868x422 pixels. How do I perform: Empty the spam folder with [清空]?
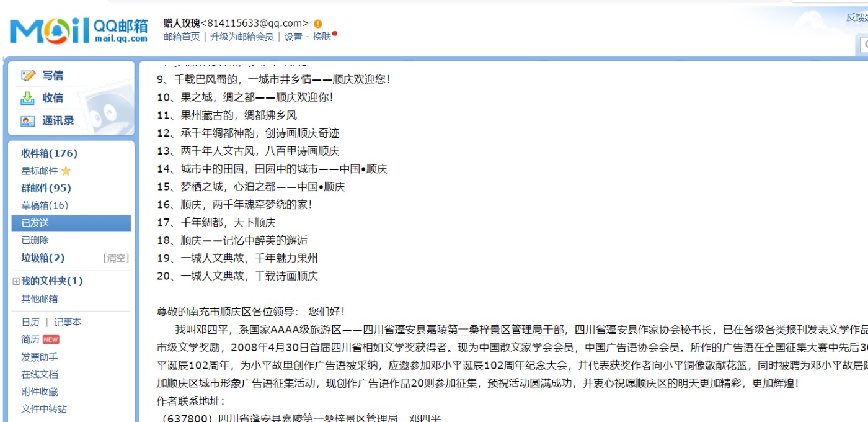click(x=116, y=258)
